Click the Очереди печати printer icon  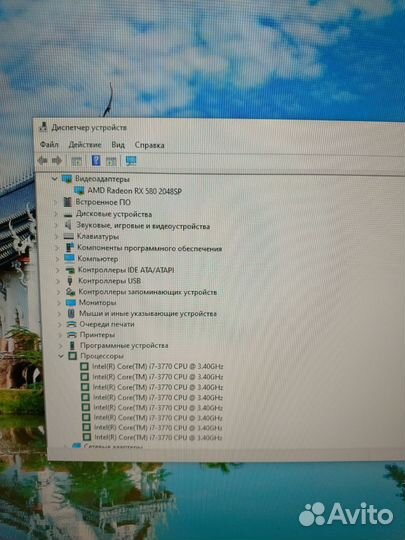(x=72, y=324)
